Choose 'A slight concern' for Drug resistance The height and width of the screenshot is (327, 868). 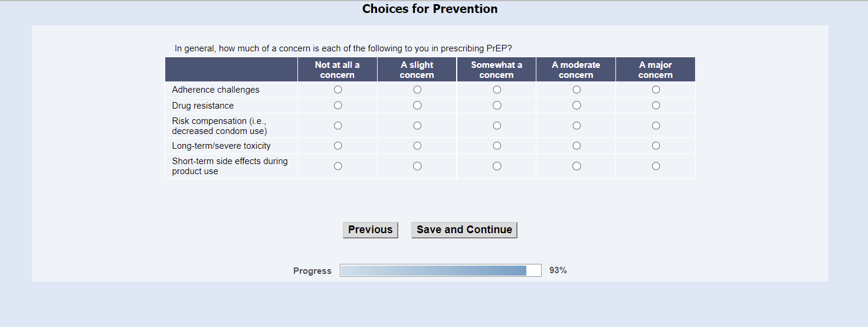[417, 106]
